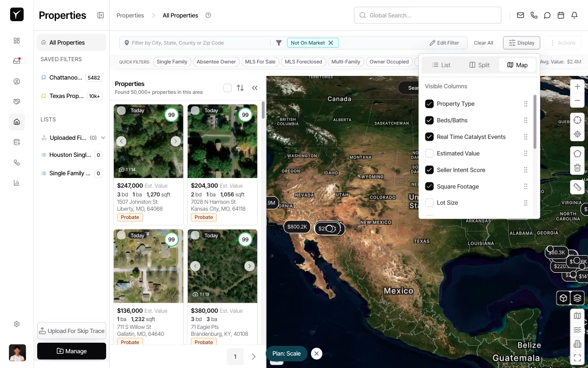Click the Global Search input field
The image size is (588, 368).
[x=427, y=15]
